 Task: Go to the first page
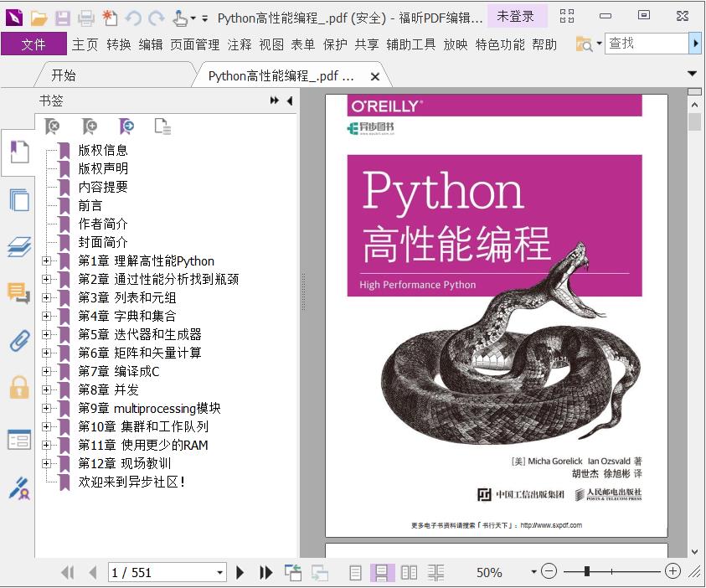(x=68, y=572)
